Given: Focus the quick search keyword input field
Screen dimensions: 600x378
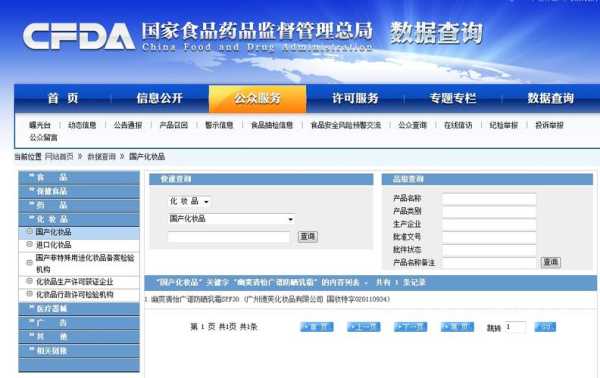Looking at the screenshot, I should [x=229, y=237].
